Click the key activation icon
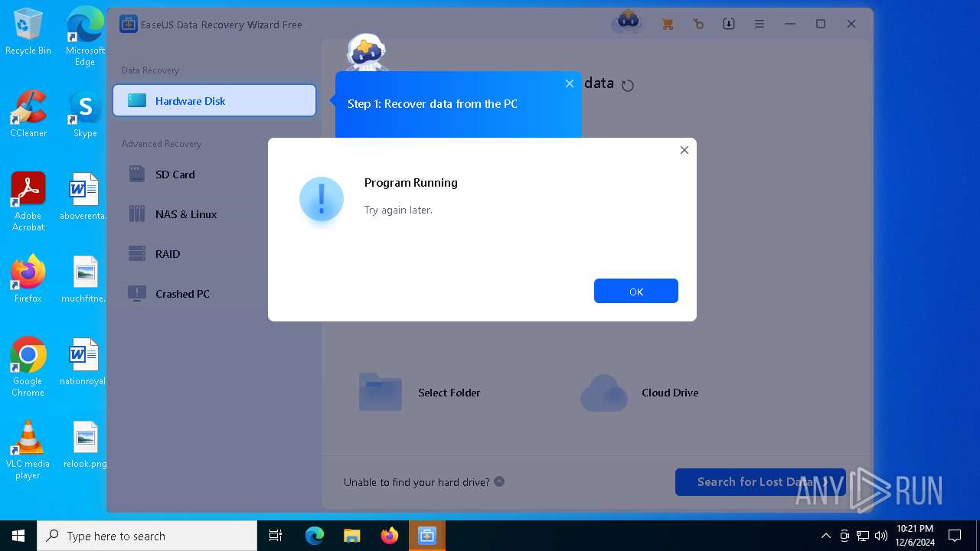 (698, 24)
